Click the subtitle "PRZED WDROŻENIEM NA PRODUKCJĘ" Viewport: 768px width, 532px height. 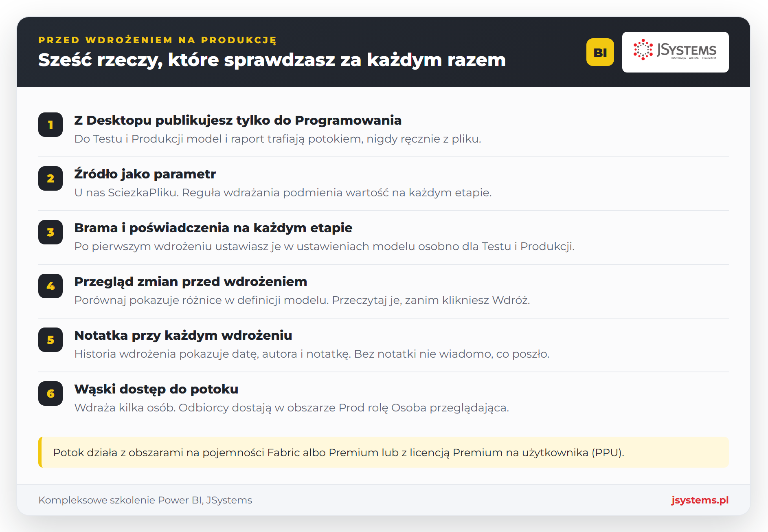pos(158,40)
